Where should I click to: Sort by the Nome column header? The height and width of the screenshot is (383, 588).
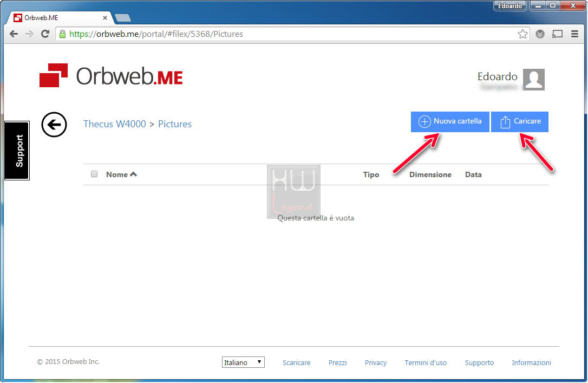click(x=121, y=174)
